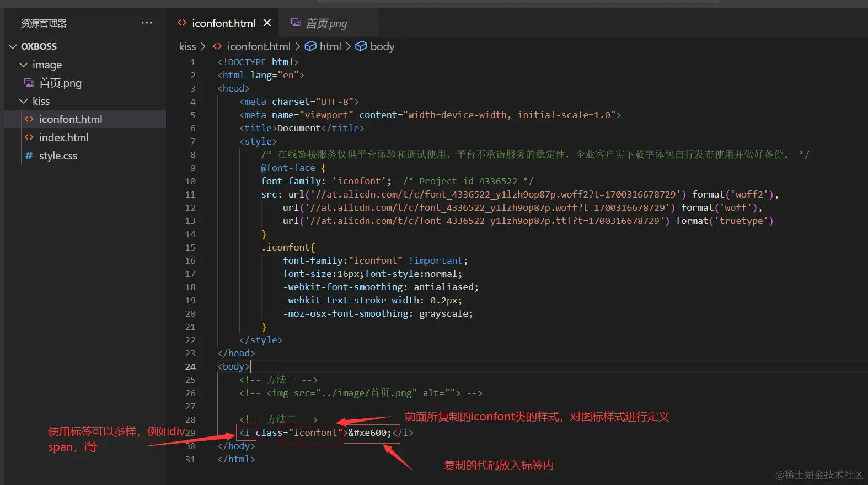Image resolution: width=868 pixels, height=485 pixels.
Task: Select iconfont.html in the file tree
Action: click(85, 119)
